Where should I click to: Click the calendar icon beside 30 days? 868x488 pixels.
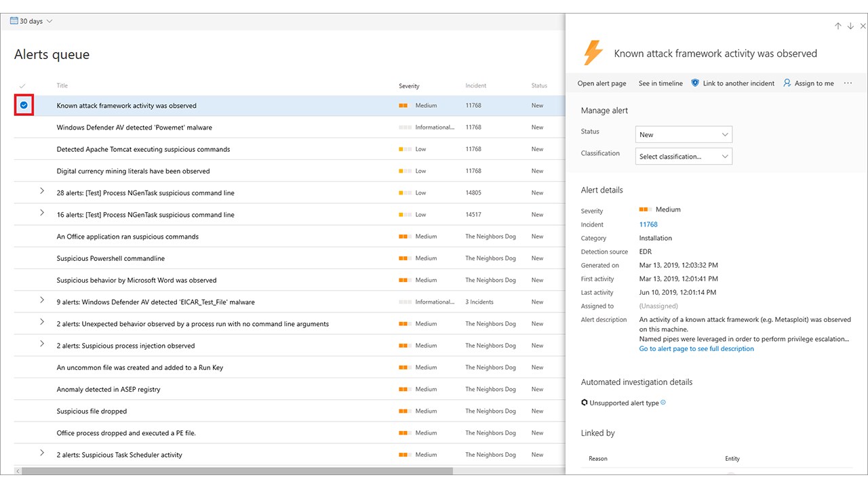(x=14, y=21)
